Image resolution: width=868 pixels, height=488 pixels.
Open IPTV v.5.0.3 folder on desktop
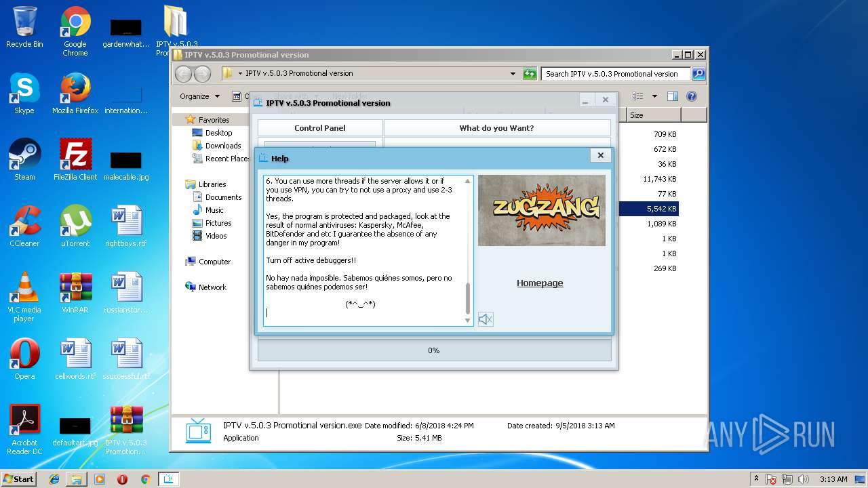pos(177,31)
